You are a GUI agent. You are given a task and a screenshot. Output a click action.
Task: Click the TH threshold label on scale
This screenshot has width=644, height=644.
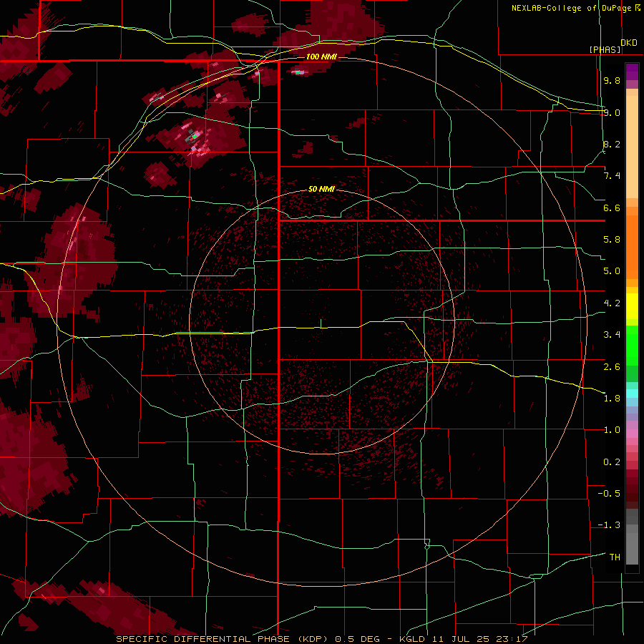click(x=615, y=557)
